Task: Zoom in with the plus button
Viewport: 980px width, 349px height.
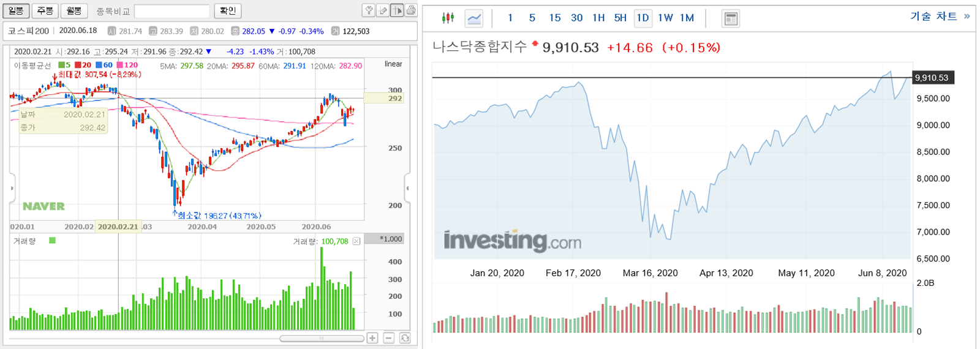Action: click(372, 338)
